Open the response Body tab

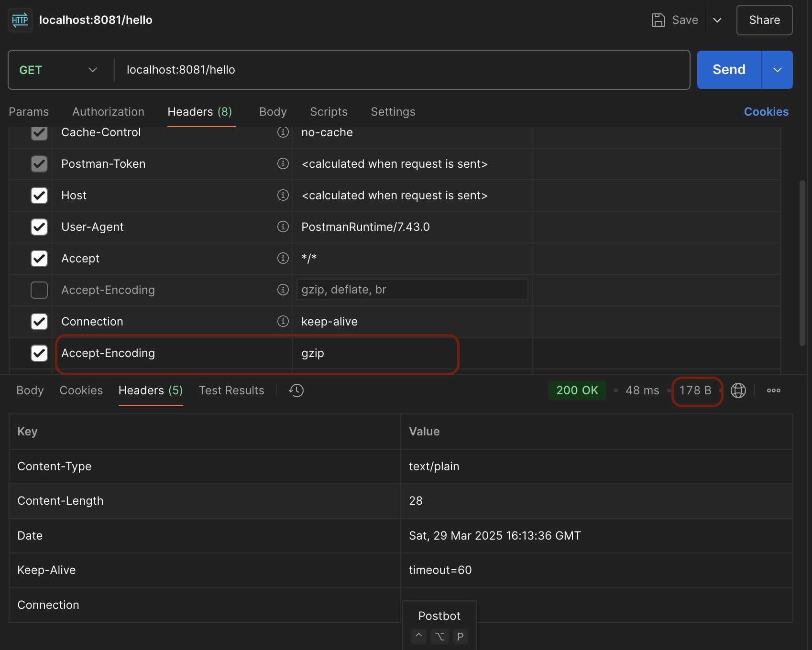30,390
